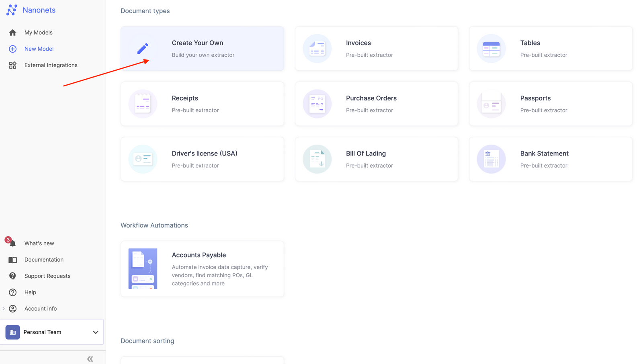This screenshot has width=643, height=364.
Task: Open What's new via the bell icon
Action: (x=12, y=243)
